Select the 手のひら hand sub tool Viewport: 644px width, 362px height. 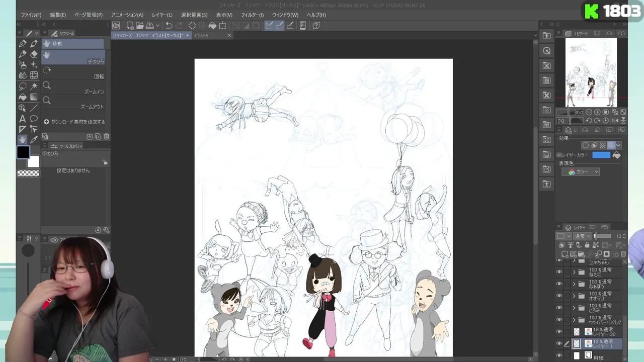[73, 57]
